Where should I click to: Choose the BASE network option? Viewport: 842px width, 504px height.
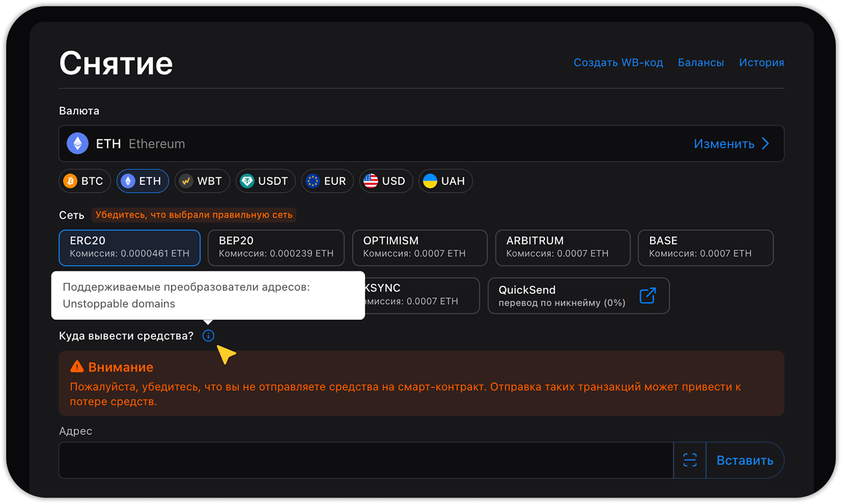[705, 247]
